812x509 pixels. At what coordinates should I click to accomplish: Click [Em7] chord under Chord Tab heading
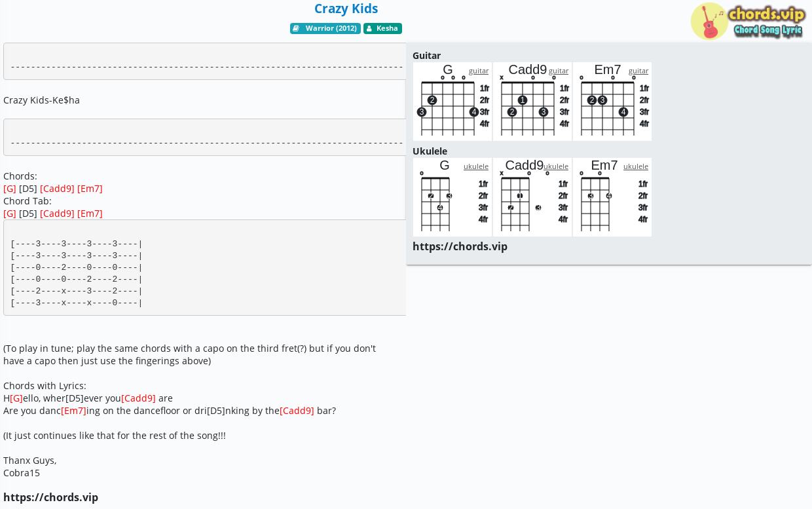click(90, 214)
